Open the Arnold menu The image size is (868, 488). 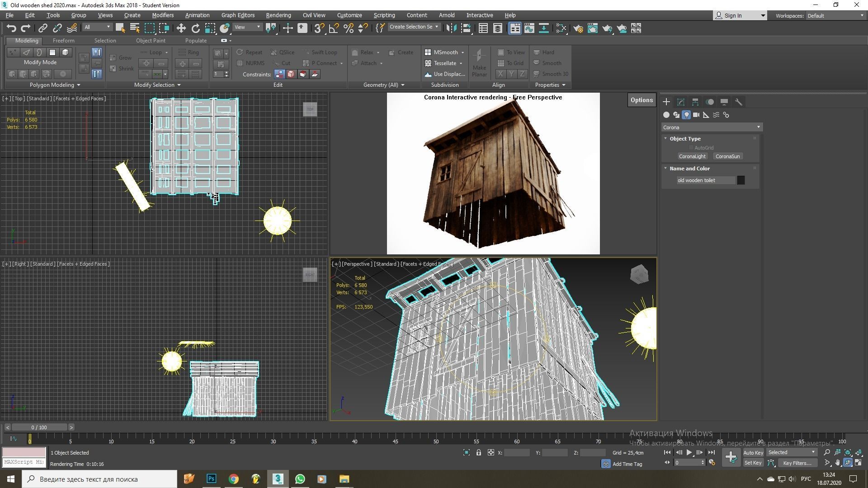point(446,15)
